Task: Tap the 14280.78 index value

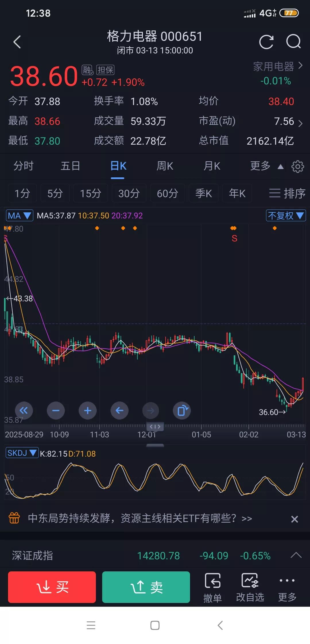Action: (158, 556)
